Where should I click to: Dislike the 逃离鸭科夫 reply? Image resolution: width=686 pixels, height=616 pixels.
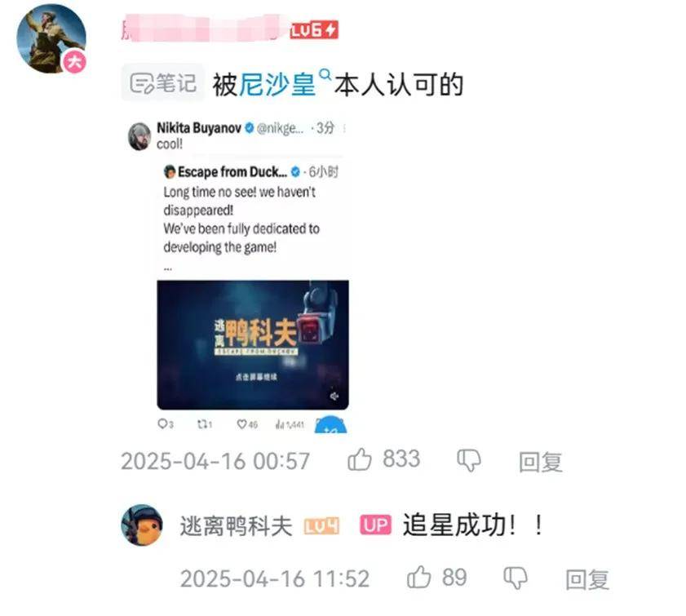pos(516,578)
